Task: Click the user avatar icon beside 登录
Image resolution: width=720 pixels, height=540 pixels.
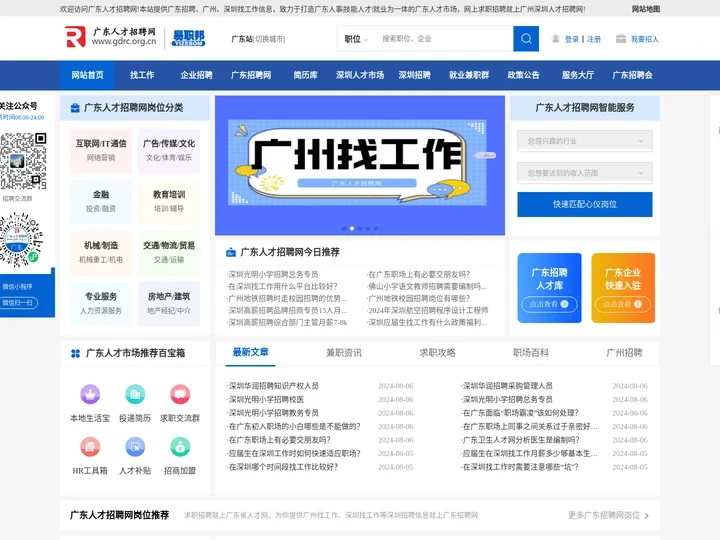Action: pos(556,39)
